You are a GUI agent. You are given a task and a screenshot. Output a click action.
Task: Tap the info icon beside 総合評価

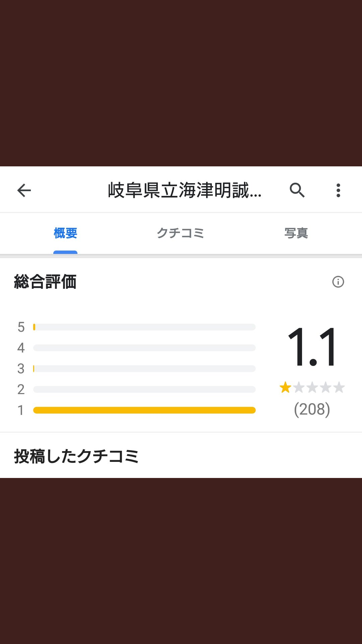338,282
